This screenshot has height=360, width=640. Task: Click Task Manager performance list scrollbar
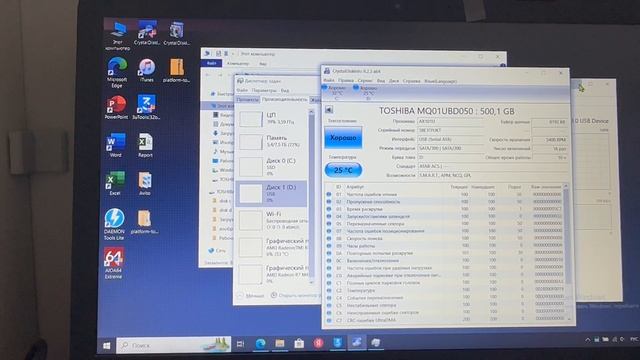click(311, 196)
